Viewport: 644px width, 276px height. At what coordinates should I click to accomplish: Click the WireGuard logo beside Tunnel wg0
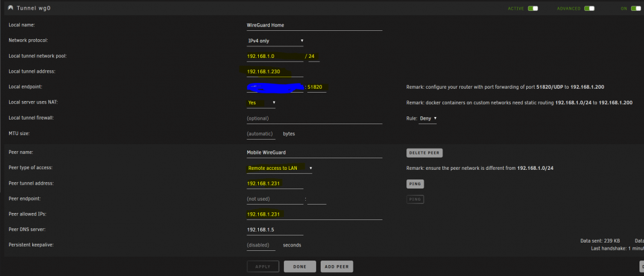[11, 8]
